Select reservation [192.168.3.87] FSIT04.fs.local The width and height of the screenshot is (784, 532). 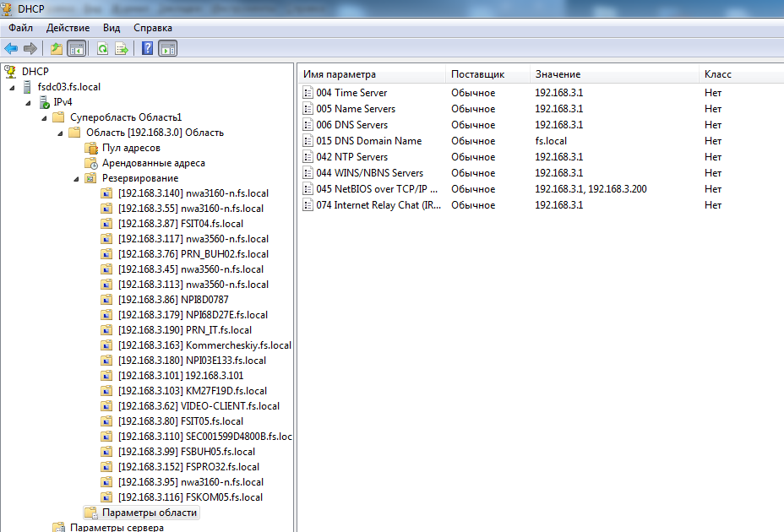tap(181, 224)
